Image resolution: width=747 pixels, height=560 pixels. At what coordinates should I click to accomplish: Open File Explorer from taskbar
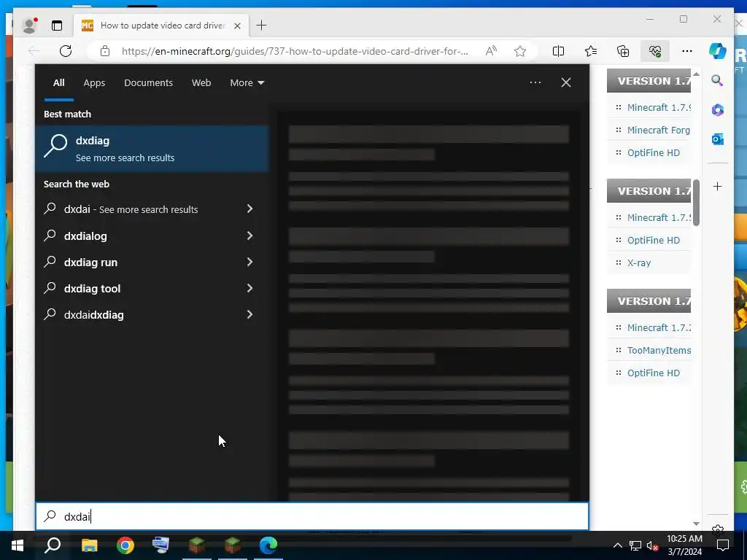pyautogui.click(x=89, y=545)
